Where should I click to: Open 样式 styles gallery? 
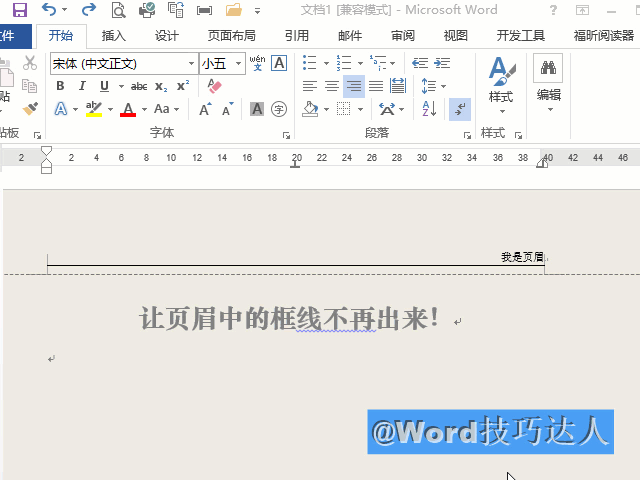pos(501,85)
